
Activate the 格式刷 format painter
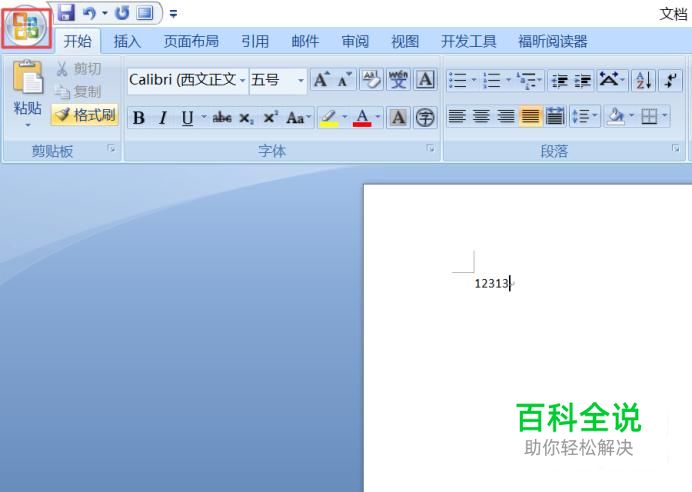click(85, 115)
